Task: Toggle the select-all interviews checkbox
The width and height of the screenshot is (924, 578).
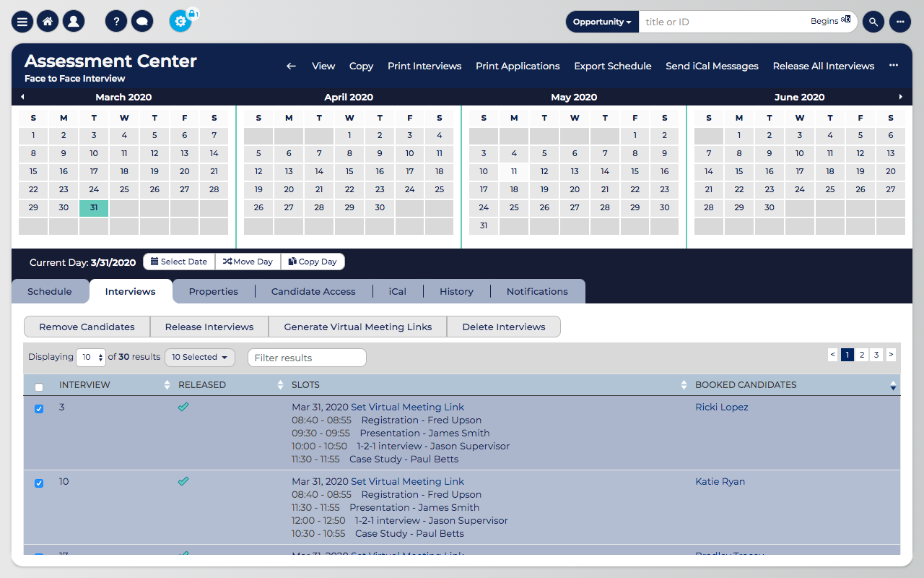Action: [x=39, y=387]
